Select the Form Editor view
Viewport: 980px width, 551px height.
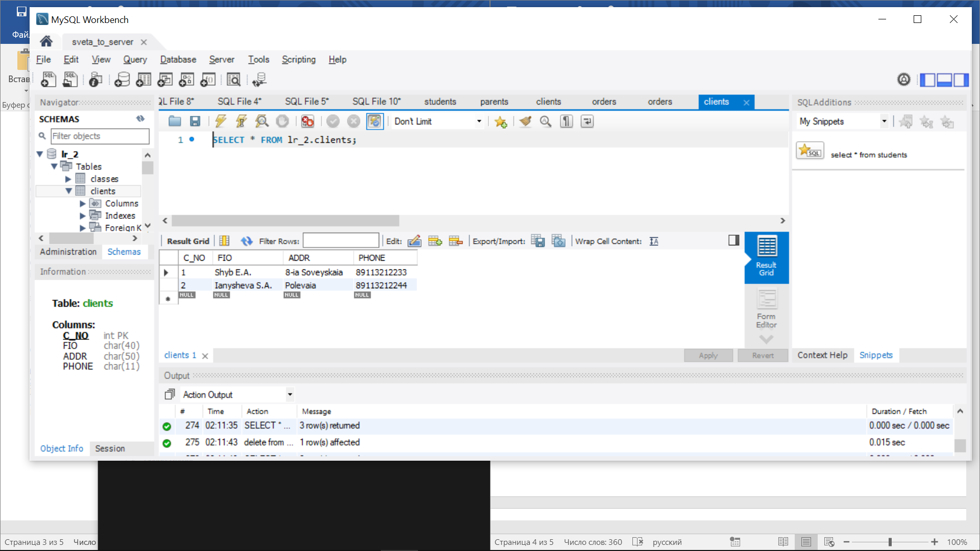[x=766, y=309]
